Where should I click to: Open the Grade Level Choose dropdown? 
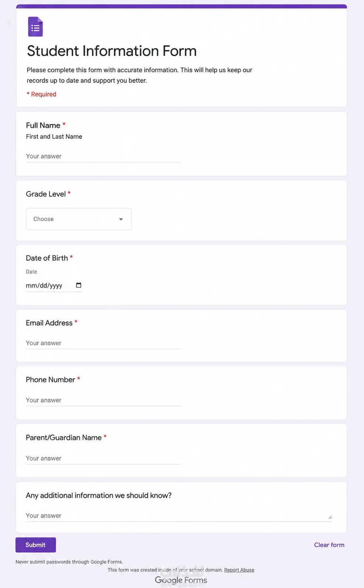click(79, 219)
